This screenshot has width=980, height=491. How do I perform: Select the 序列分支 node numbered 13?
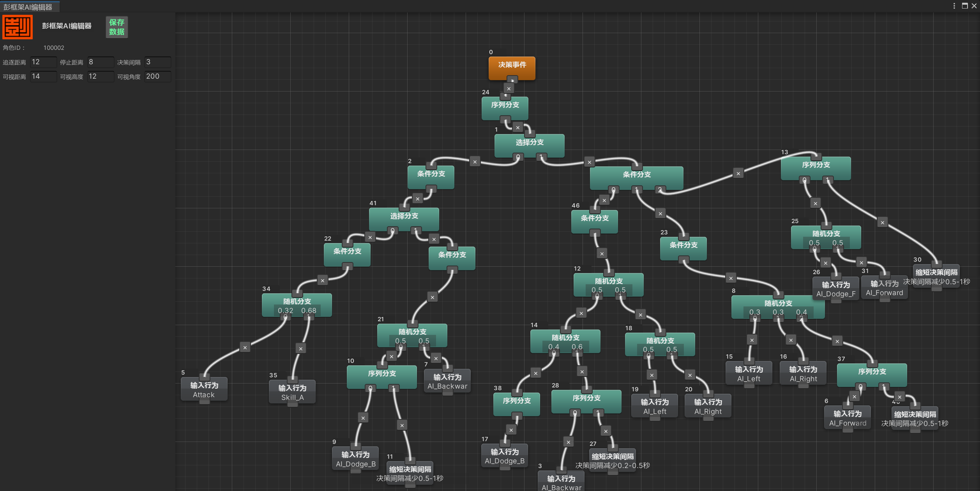(x=816, y=168)
